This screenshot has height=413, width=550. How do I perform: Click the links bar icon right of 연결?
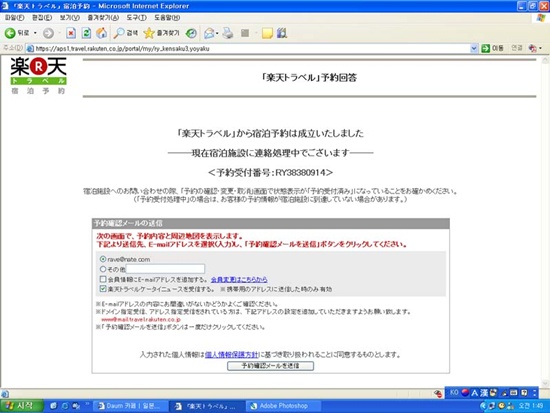coord(532,48)
